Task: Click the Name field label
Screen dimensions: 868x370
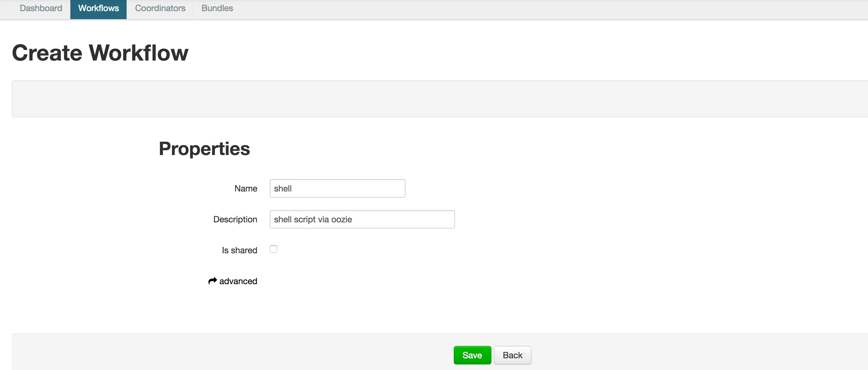Action: tap(246, 188)
